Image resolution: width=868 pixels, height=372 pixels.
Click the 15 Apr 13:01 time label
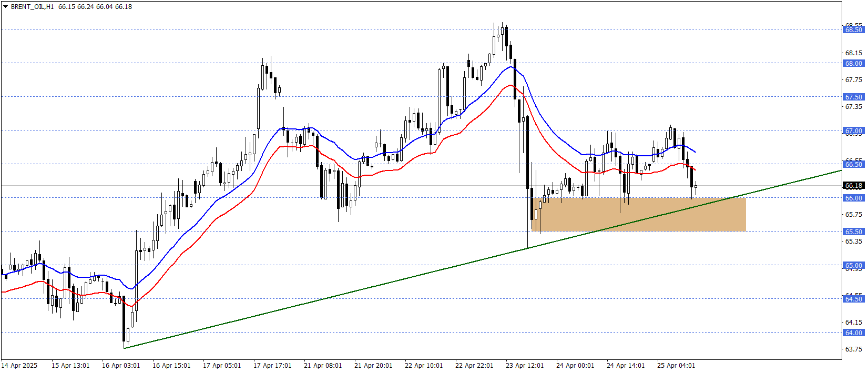pyautogui.click(x=70, y=365)
